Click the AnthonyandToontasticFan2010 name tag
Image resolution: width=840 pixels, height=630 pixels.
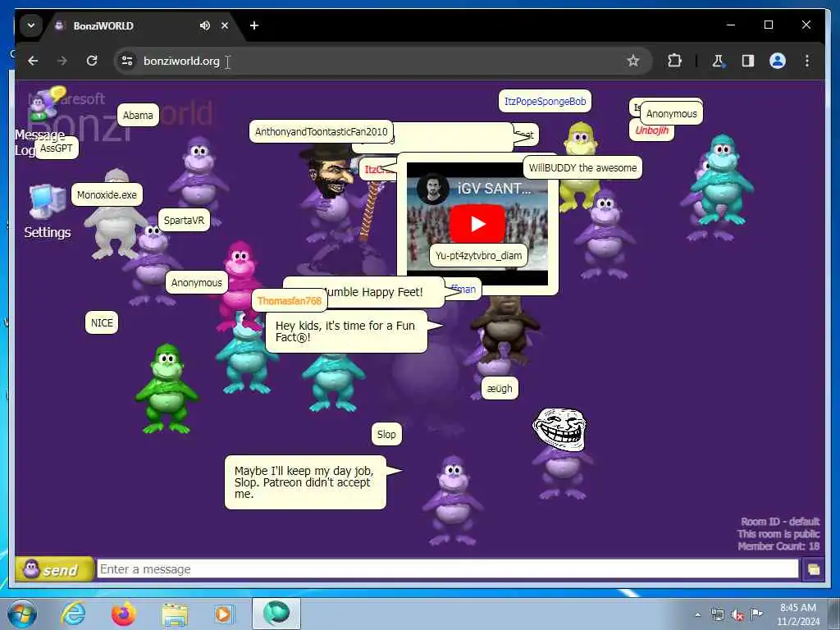[x=321, y=131]
